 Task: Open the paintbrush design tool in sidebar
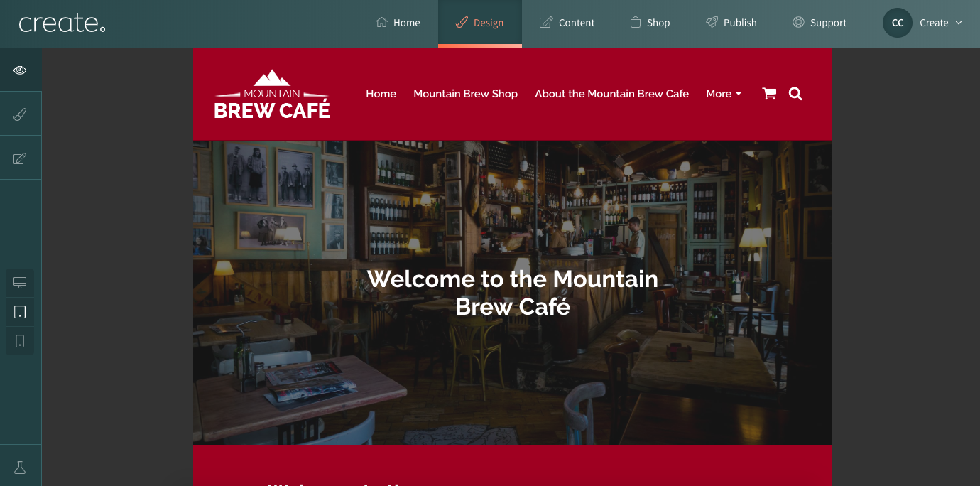20,114
